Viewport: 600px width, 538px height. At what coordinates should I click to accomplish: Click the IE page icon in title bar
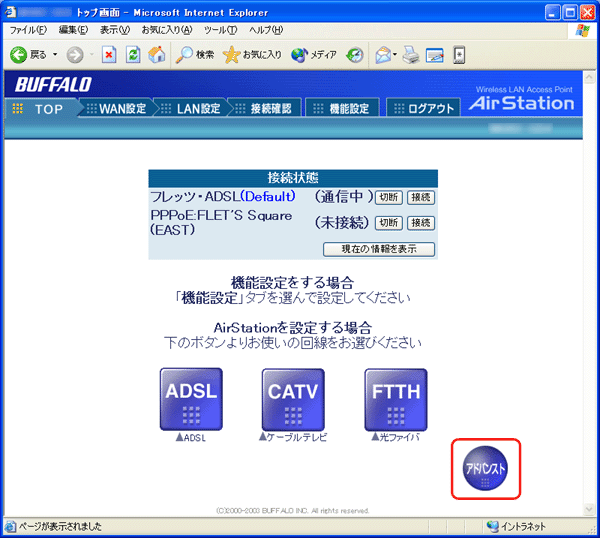(x=10, y=13)
